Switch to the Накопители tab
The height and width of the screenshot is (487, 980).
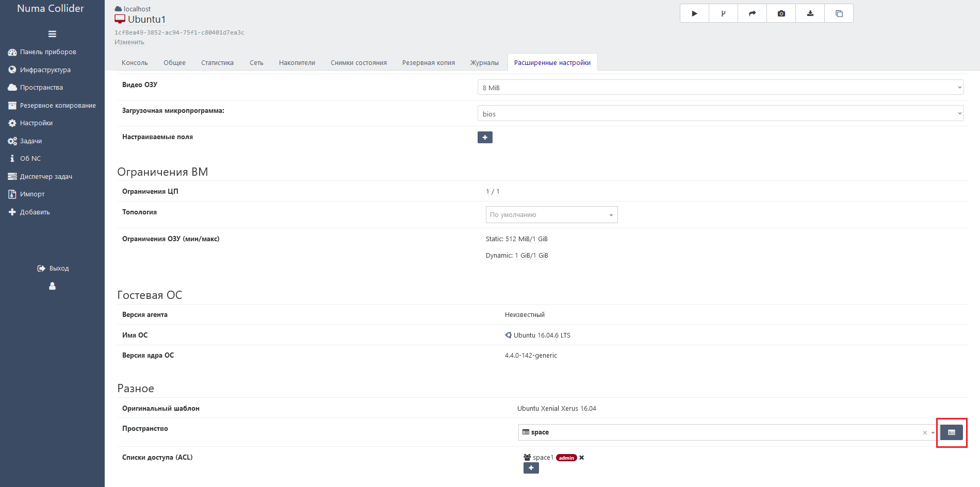click(x=297, y=62)
